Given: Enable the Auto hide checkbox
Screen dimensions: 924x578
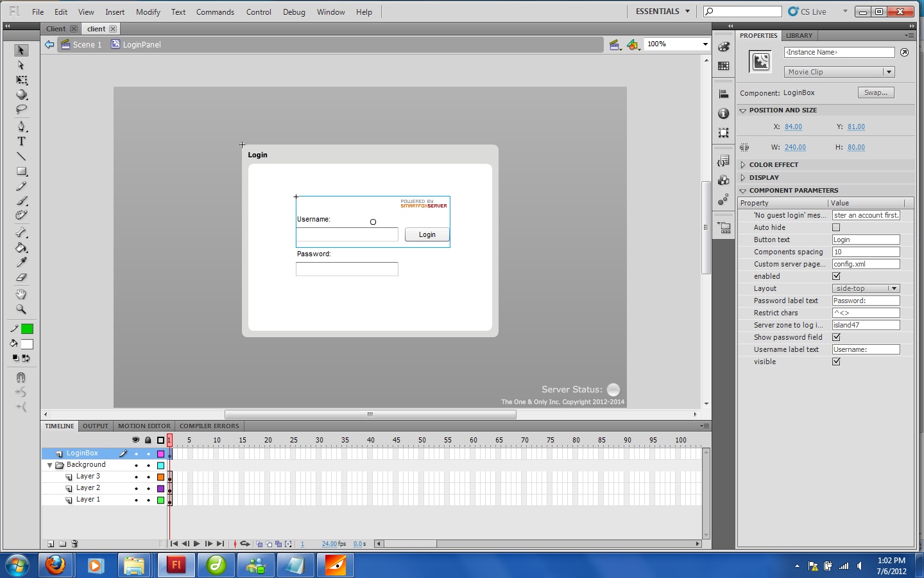Looking at the screenshot, I should tap(836, 227).
